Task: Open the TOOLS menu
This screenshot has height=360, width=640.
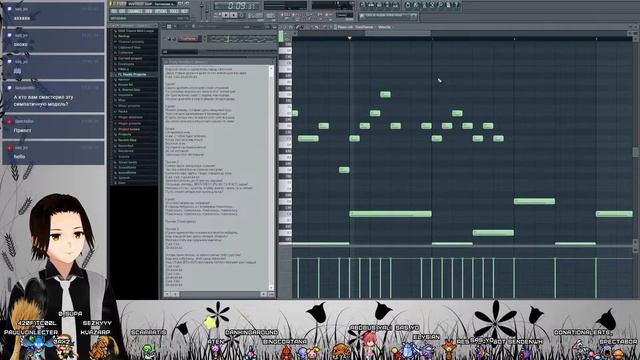Action: point(174,11)
